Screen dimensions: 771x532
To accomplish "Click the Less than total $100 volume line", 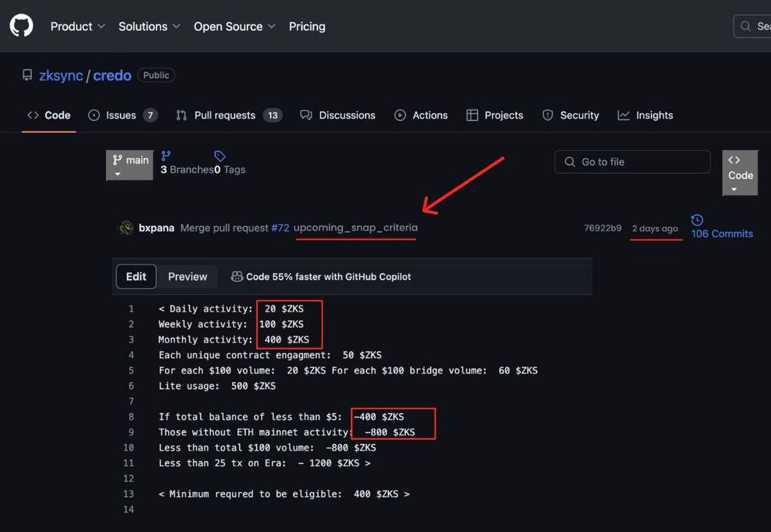I will pyautogui.click(x=267, y=448).
